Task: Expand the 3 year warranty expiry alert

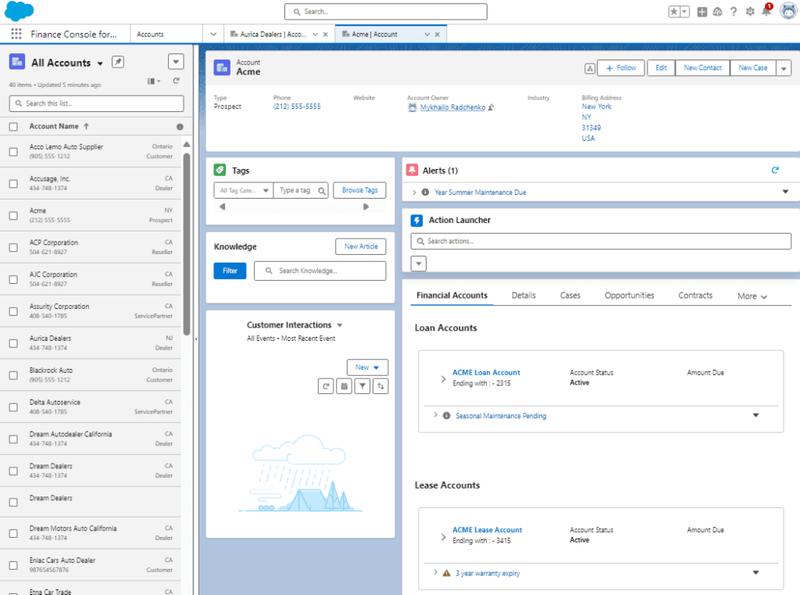Action: click(x=435, y=573)
